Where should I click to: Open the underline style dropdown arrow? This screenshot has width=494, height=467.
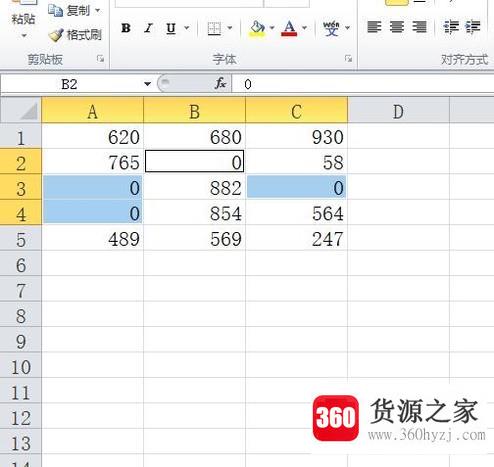187,28
